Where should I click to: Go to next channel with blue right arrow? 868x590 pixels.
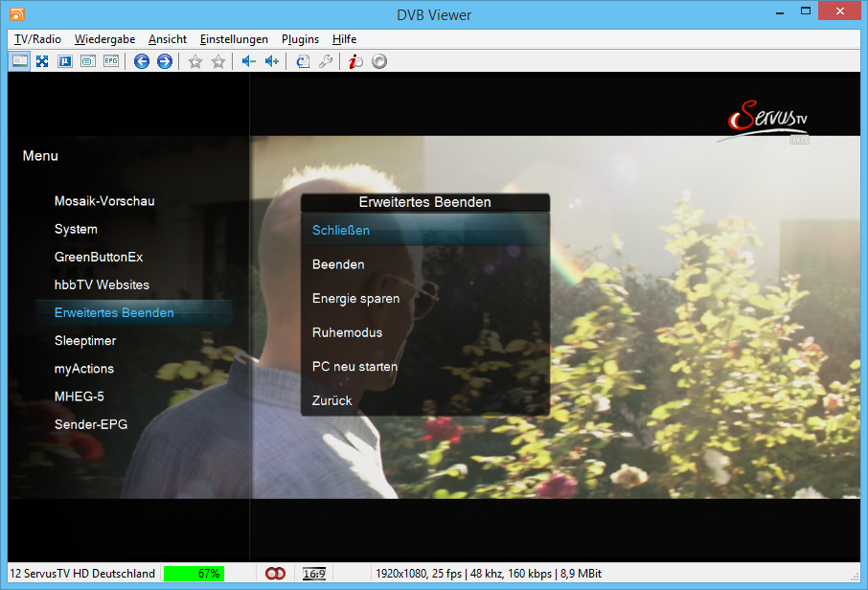coord(165,61)
